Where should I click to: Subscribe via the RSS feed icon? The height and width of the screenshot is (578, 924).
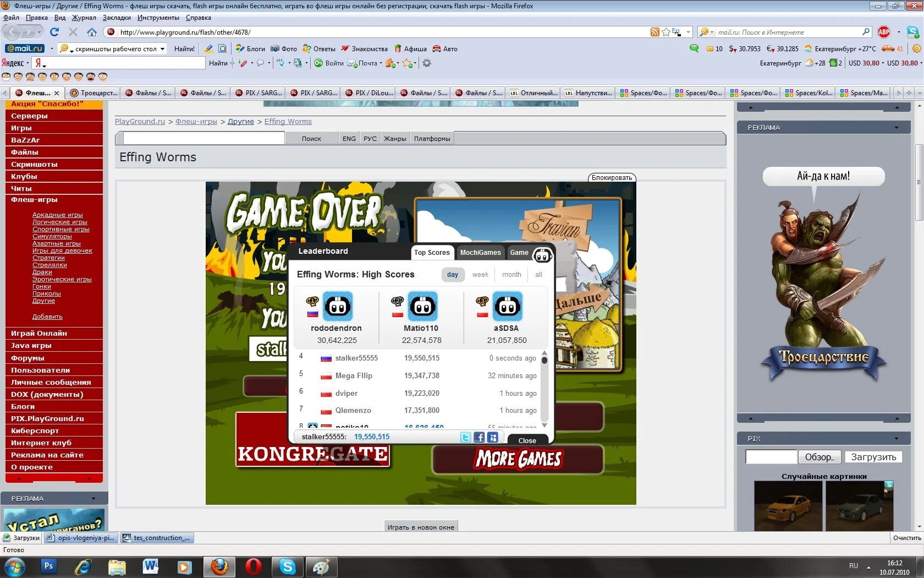click(x=654, y=32)
